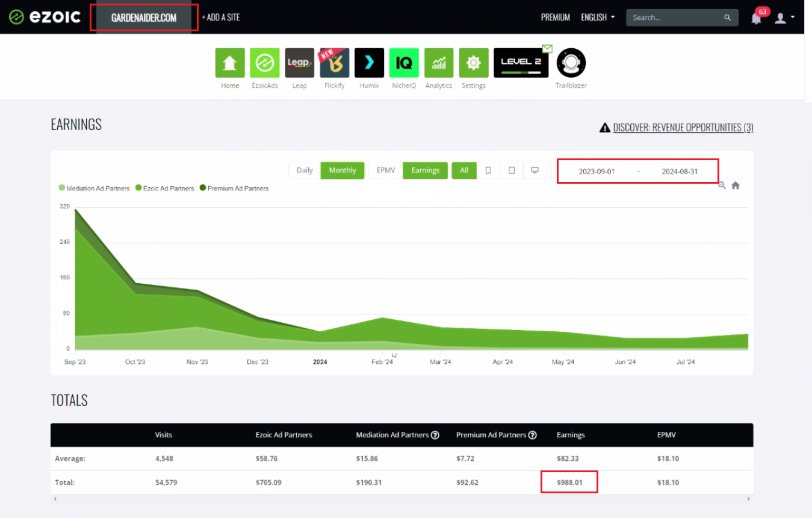Open the Settings gear icon
This screenshot has height=518, width=812.
pos(474,63)
